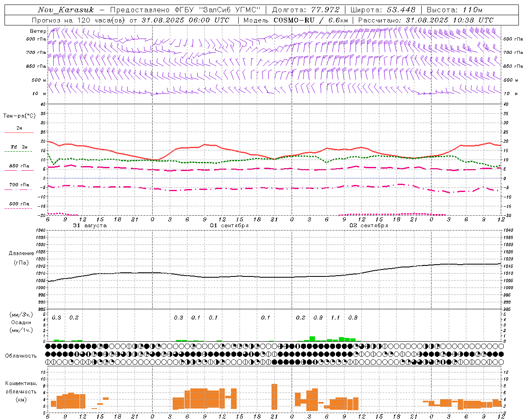Viewport: 525px width, 420px height.
Task: Click the "(мм/3ч.)" precipitation unit label
Action: [x=21, y=315]
